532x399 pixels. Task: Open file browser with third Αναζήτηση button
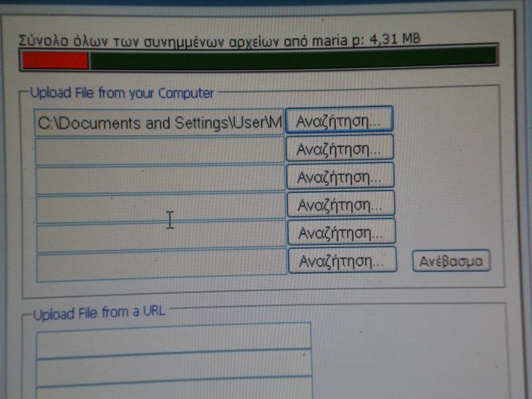tap(340, 176)
